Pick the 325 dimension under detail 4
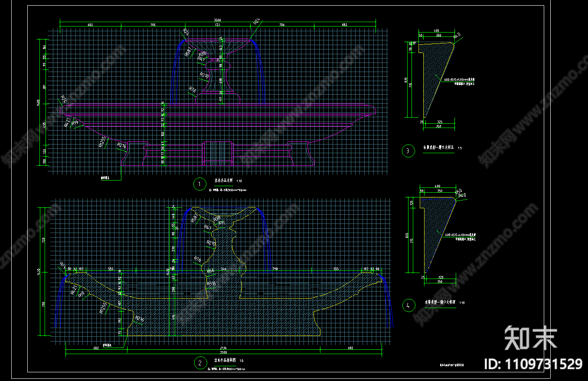Viewport: 588px width, 381px height. 441,277
